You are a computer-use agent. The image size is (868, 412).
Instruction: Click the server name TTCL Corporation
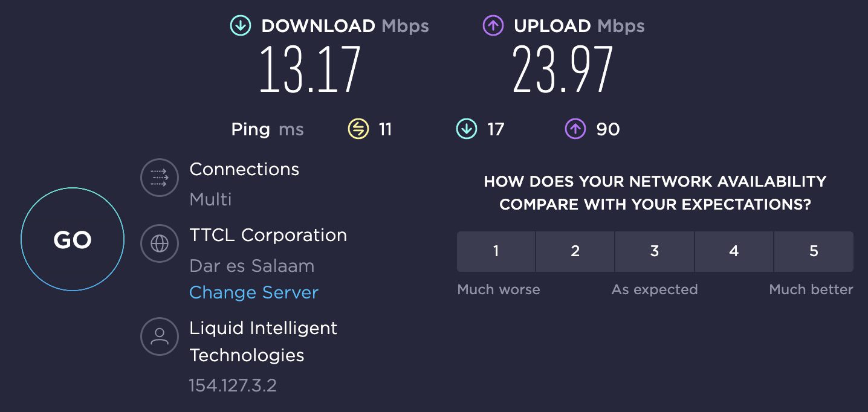pos(268,235)
